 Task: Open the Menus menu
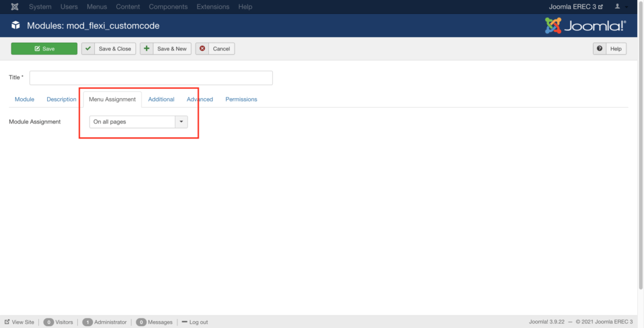pos(97,6)
